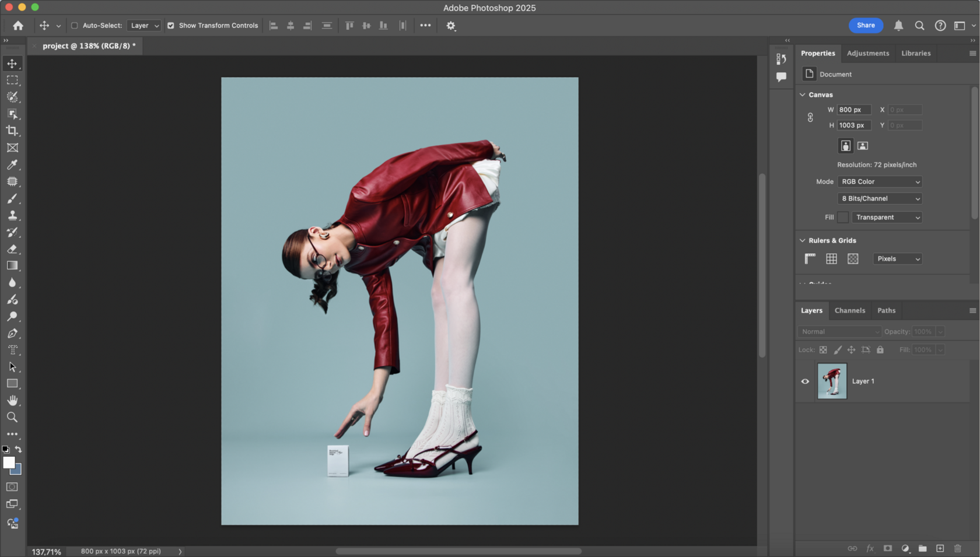Select the Hand tool
980x557 pixels.
click(12, 401)
